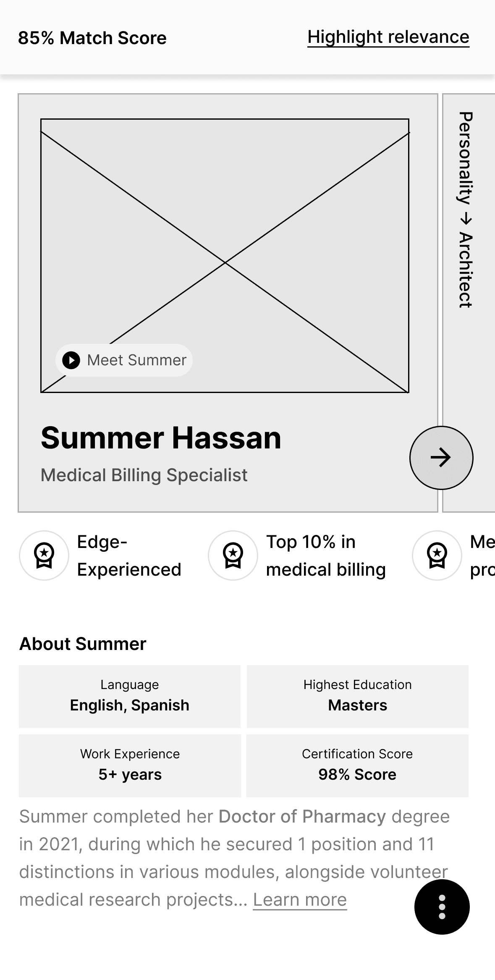This screenshot has height=980, width=495.
Task: Click the Edge-Experienced badge icon
Action: click(x=44, y=556)
